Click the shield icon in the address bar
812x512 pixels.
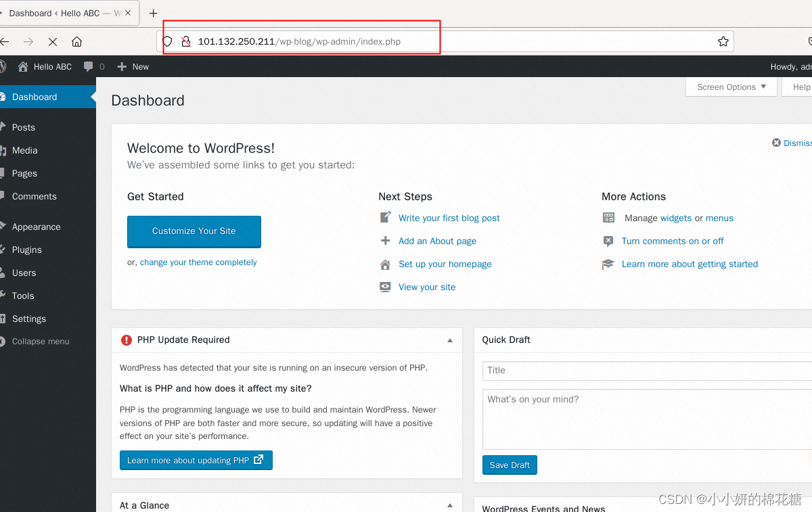coord(167,41)
